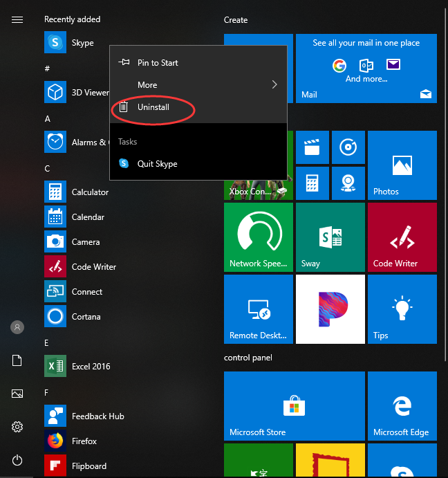Viewport: 448px width, 478px height.
Task: Click 'control panel' tile group title
Action: (248, 358)
